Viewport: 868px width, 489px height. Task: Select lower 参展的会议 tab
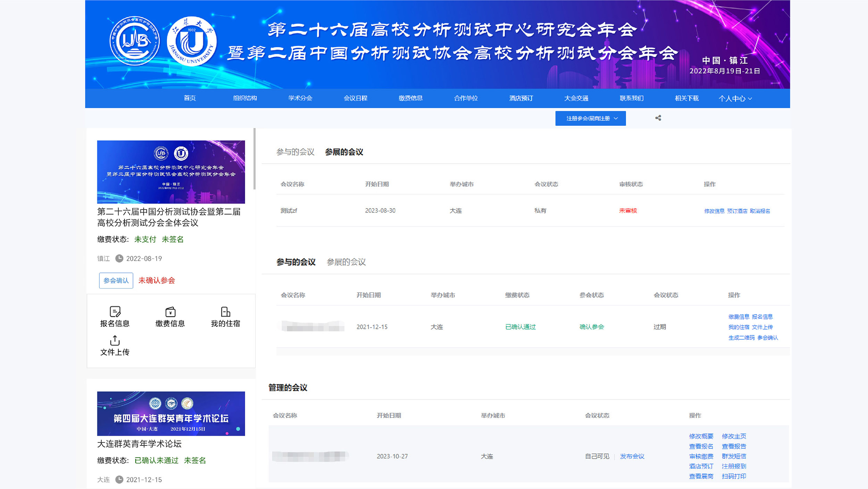pyautogui.click(x=346, y=262)
